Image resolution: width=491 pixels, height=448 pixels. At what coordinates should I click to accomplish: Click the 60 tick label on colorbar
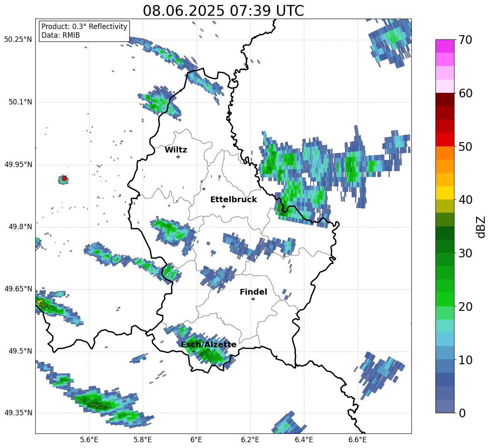(x=465, y=93)
